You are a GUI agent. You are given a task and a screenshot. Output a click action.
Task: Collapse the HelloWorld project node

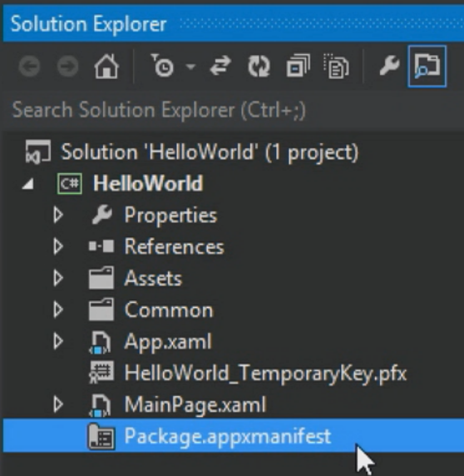click(28, 184)
